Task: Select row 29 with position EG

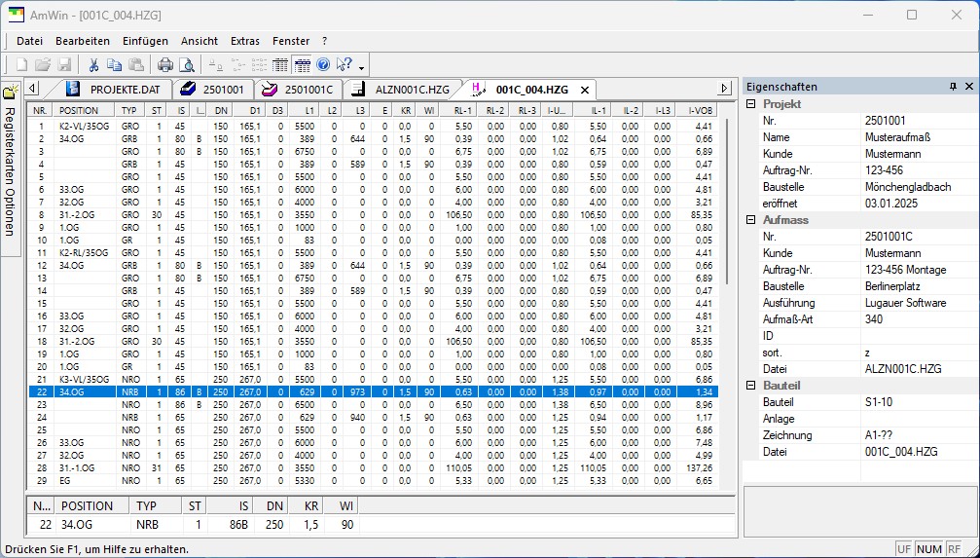Action: [373, 480]
